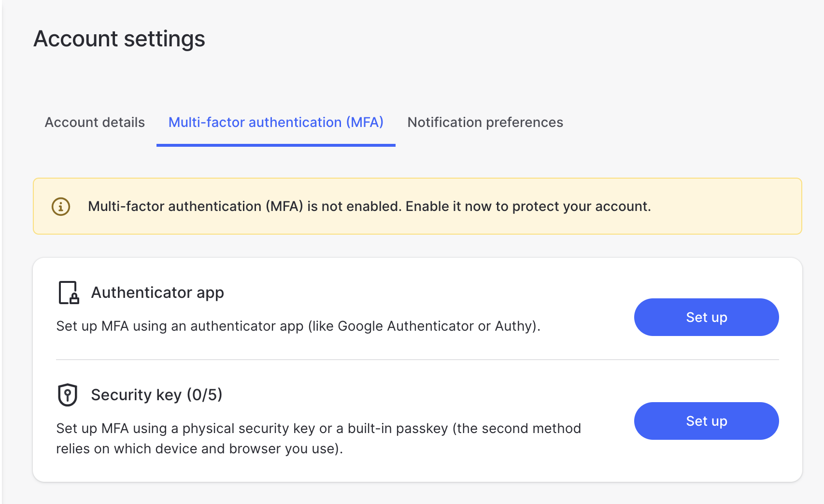Click the authenticator app device icon
This screenshot has height=504, width=824.
pyautogui.click(x=67, y=292)
